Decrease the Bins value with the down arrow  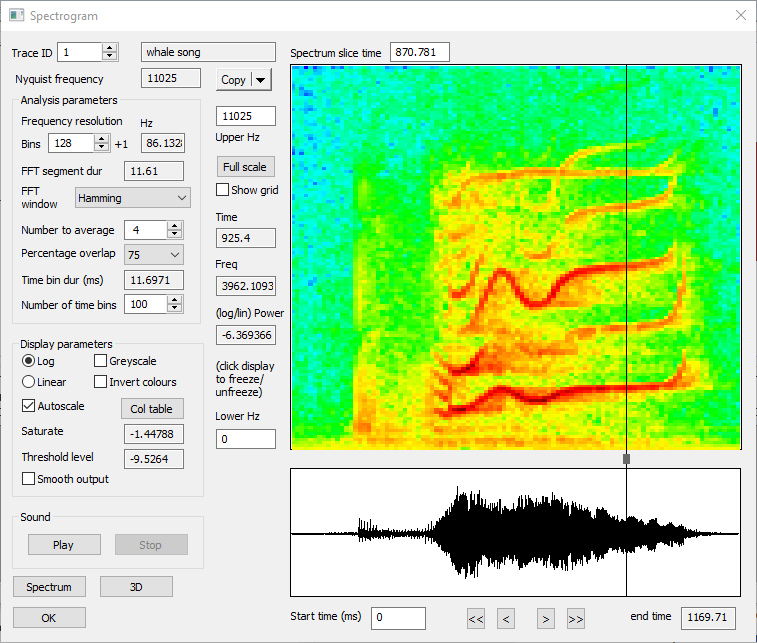tap(102, 149)
